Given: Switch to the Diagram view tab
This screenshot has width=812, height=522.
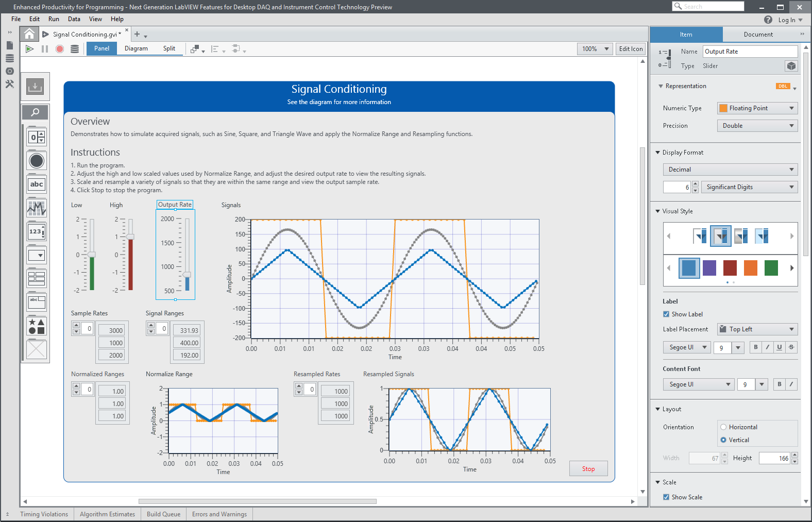Looking at the screenshot, I should tap(136, 48).
